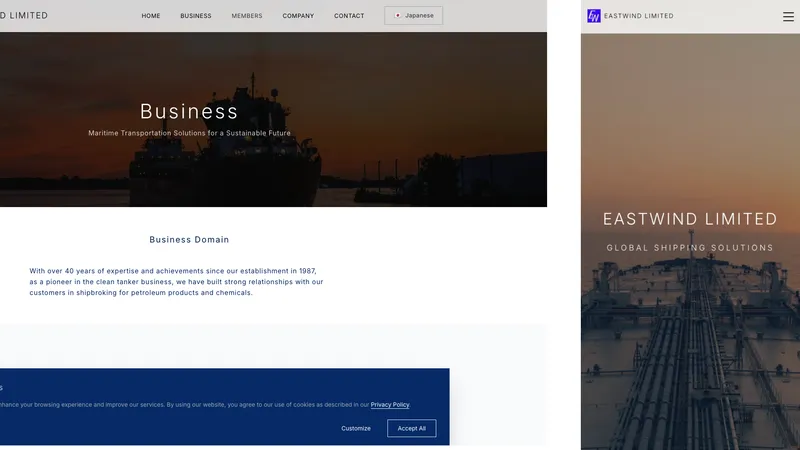The width and height of the screenshot is (800, 450).
Task: Click Customize cookie preferences
Action: coord(356,428)
